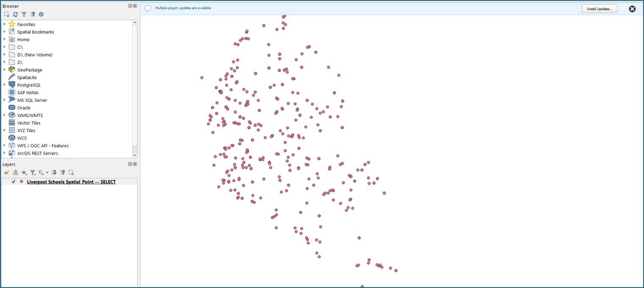Select Liverpool Schools Spatial_Point layer
The image size is (644, 288).
pos(71,182)
